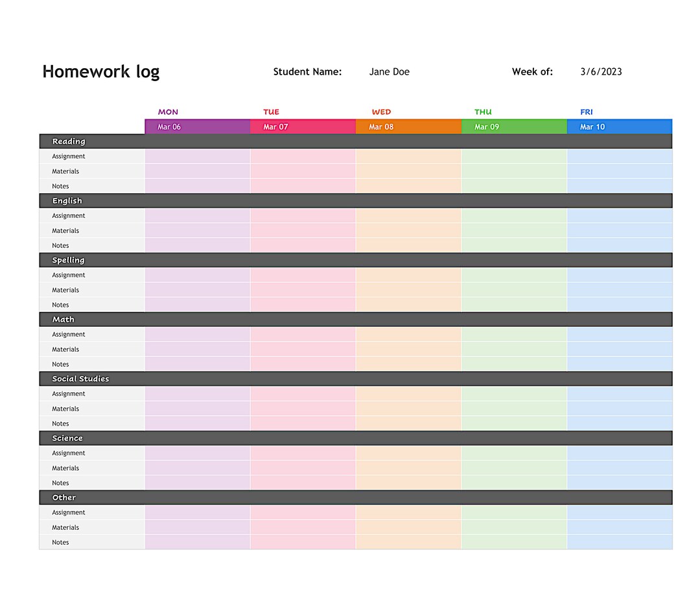
Task: Select the Jane Doe student name field
Action: click(390, 71)
